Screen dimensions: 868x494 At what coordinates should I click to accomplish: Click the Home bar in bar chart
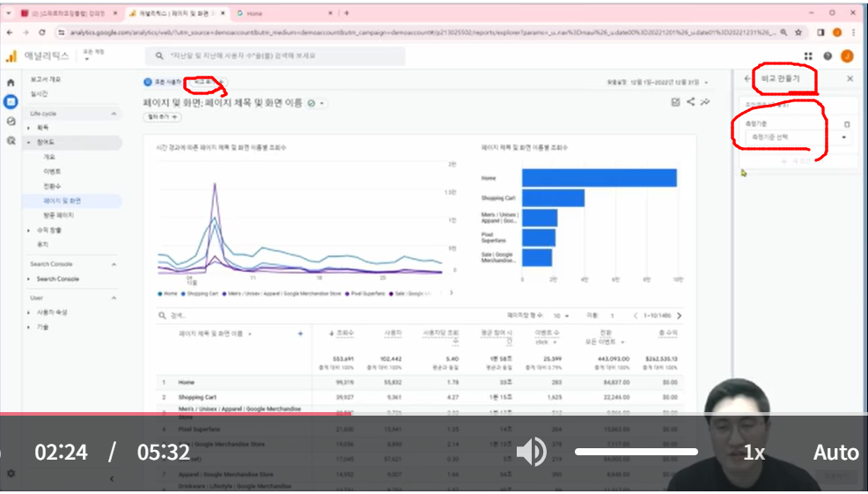[x=600, y=178]
